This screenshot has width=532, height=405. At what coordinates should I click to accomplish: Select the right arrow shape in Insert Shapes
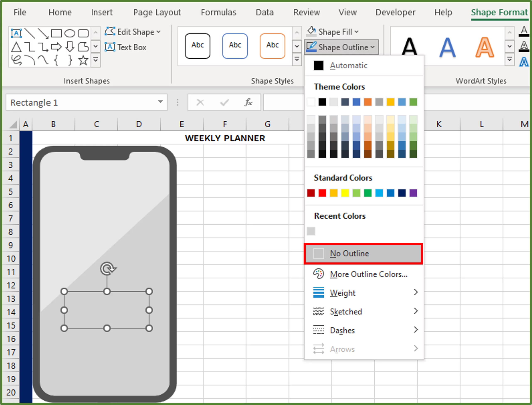pyautogui.click(x=57, y=46)
